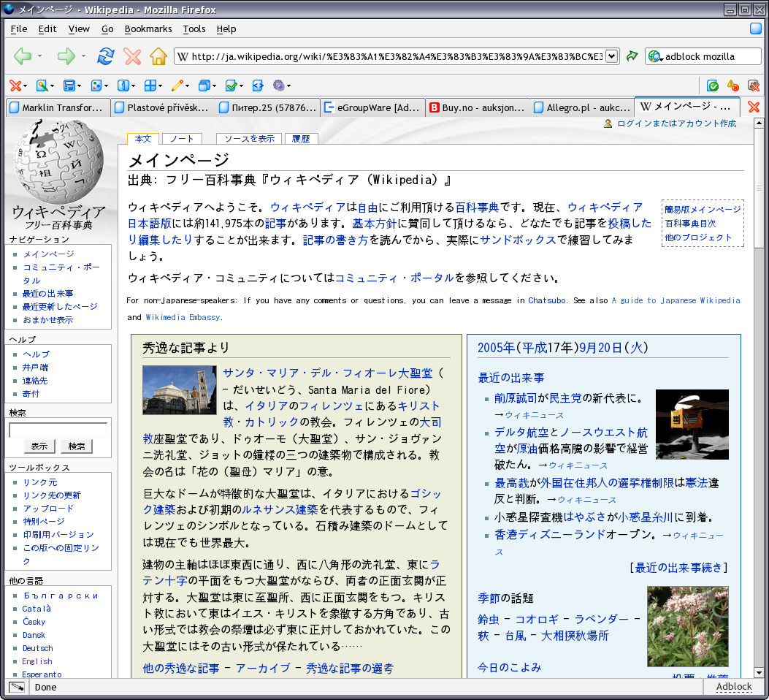Switch to the Marklin Transfor... tab
The width and height of the screenshot is (769, 700).
click(x=57, y=107)
